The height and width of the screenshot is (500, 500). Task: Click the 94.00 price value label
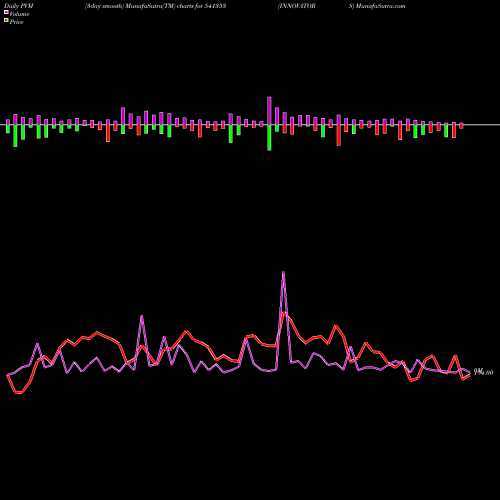[x=483, y=372]
